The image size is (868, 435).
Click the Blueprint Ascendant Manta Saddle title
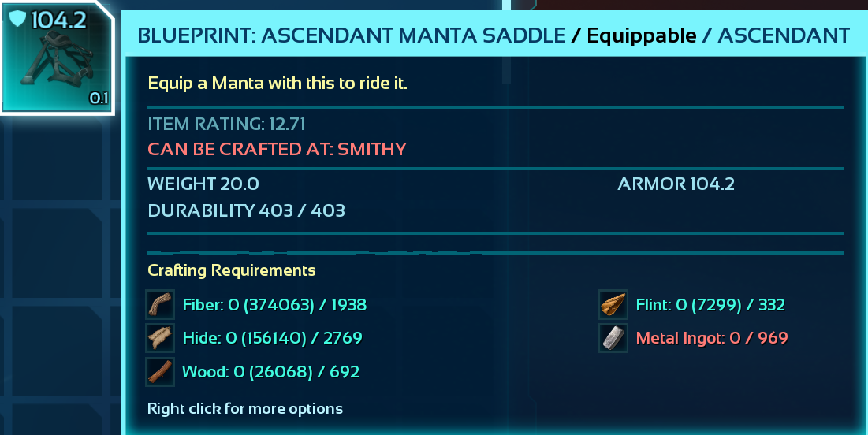(x=352, y=36)
